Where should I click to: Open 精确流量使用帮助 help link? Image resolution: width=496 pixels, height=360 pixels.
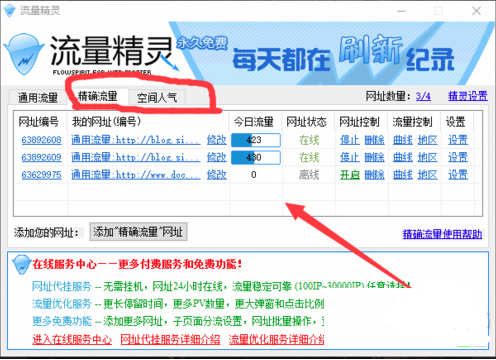coord(442,234)
